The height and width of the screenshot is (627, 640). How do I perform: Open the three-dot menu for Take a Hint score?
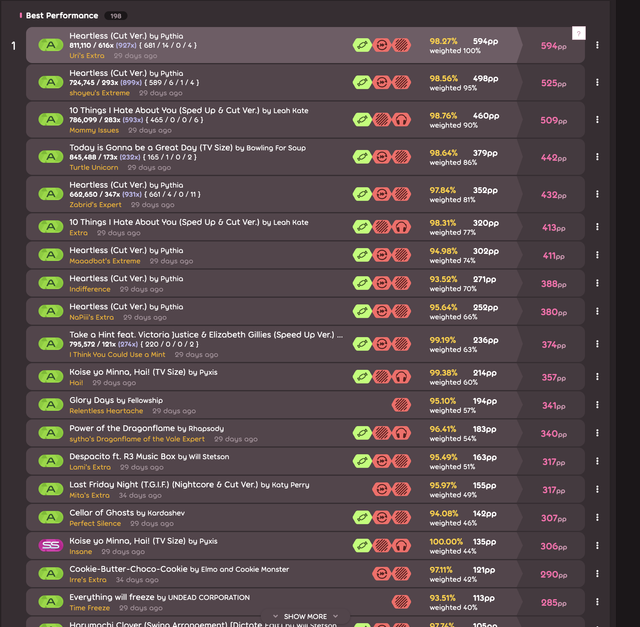597,344
